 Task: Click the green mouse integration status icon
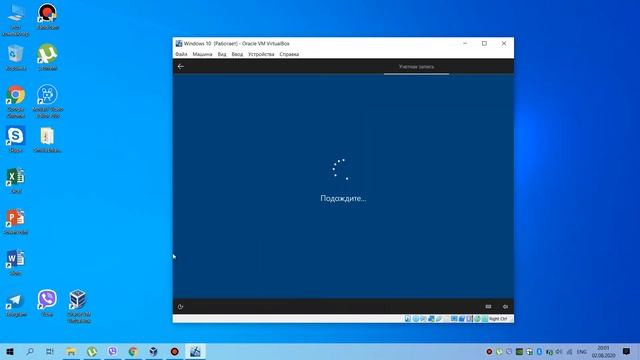coord(477,319)
